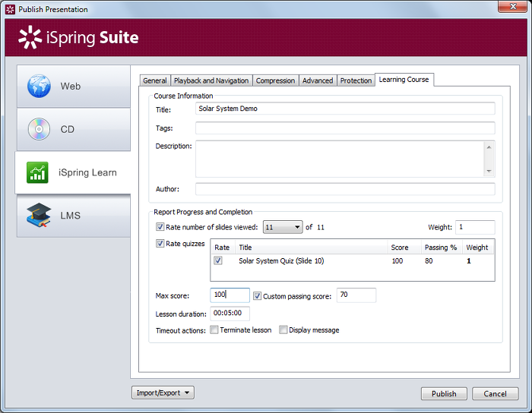Image resolution: width=532 pixels, height=413 pixels.
Task: Click the course Title input field
Action: click(x=345, y=109)
